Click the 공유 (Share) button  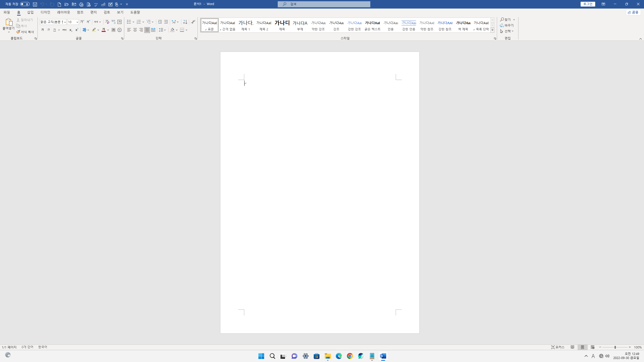tap(633, 12)
